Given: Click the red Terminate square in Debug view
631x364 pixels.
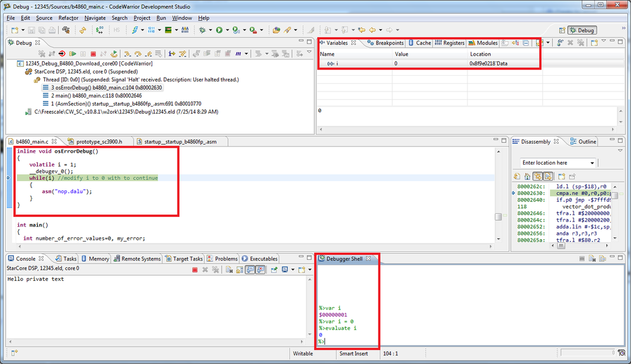Looking at the screenshot, I should [93, 54].
